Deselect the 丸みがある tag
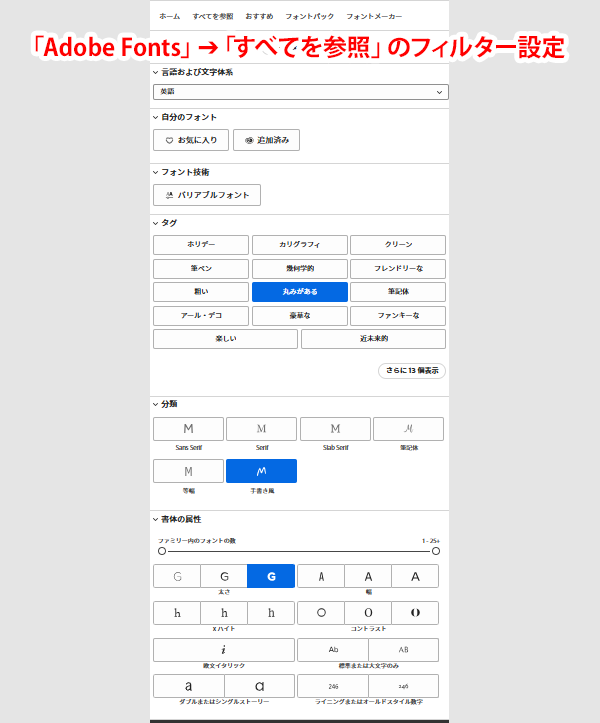 click(299, 292)
